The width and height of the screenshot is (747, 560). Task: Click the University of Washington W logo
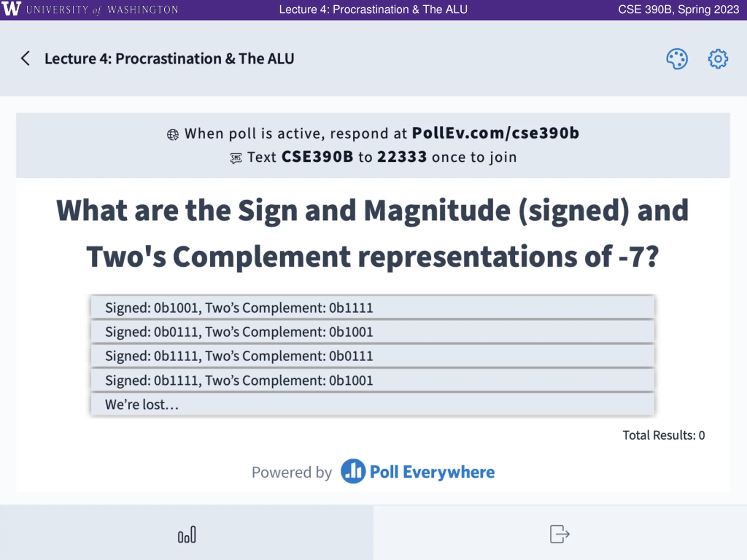[x=11, y=9]
